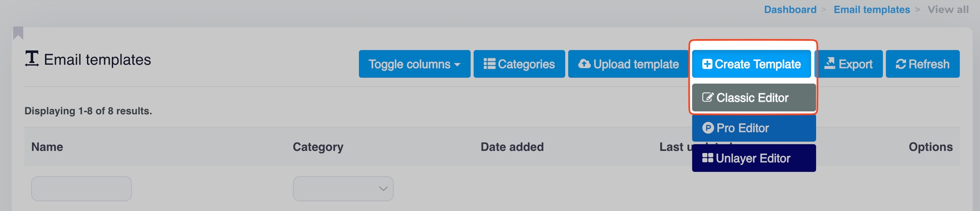Click the Export download icon
Viewport: 980px width, 211px height.
point(830,64)
